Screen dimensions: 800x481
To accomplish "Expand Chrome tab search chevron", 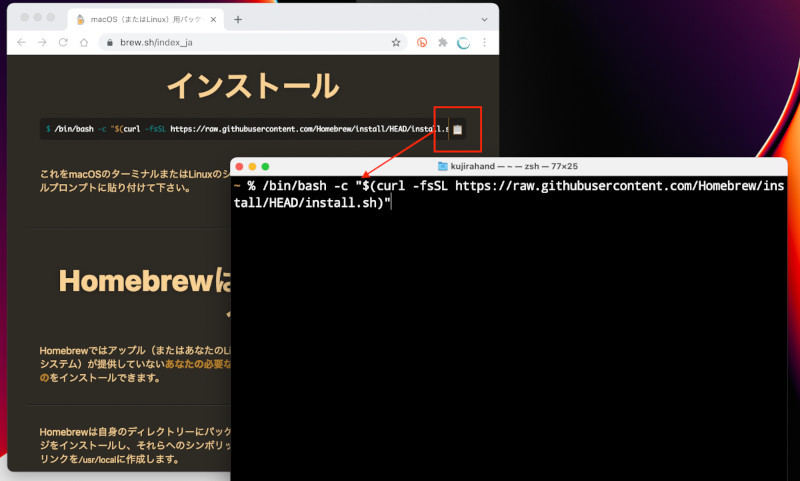I will pos(484,19).
